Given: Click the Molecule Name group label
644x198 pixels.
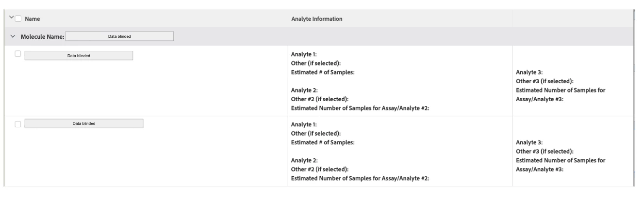Looking at the screenshot, I should pyautogui.click(x=42, y=36).
